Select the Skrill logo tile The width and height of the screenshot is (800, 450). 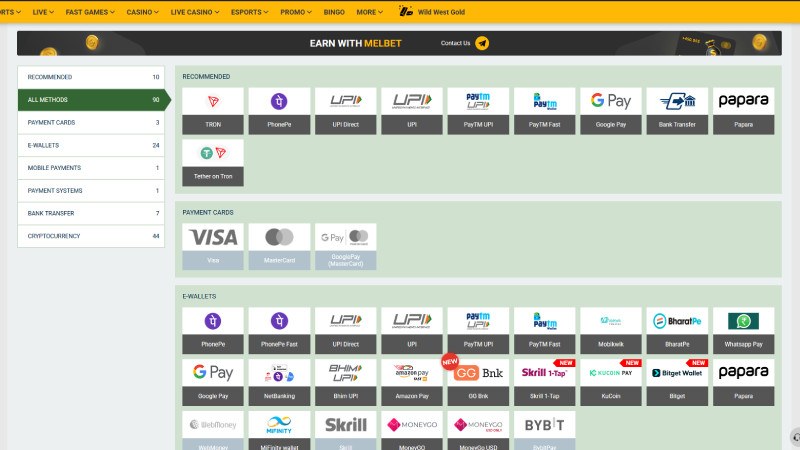[345, 430]
